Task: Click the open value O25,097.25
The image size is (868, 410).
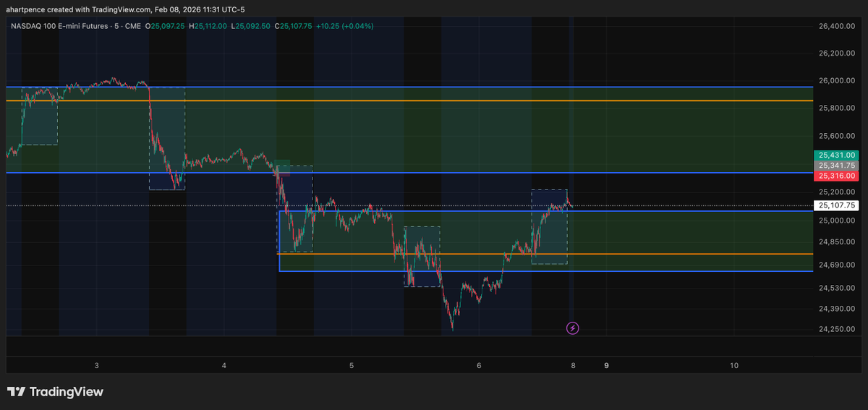Action: [x=166, y=26]
